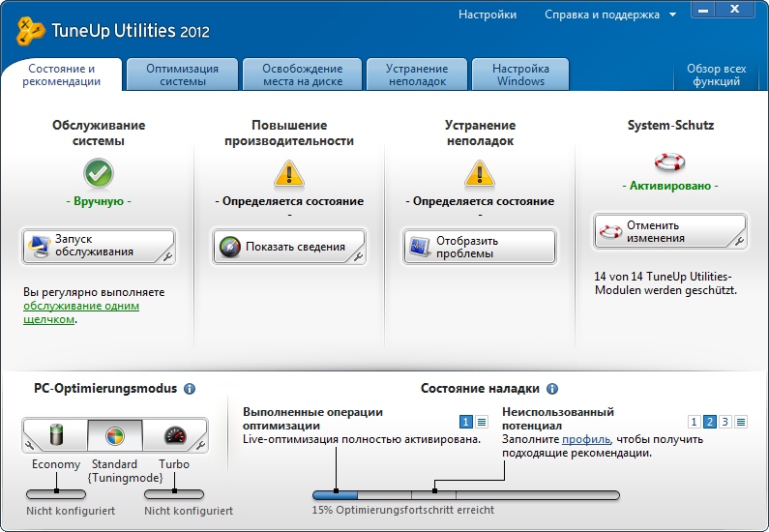Select Economy mode battery toggle
The width and height of the screenshot is (769, 532).
click(x=56, y=435)
